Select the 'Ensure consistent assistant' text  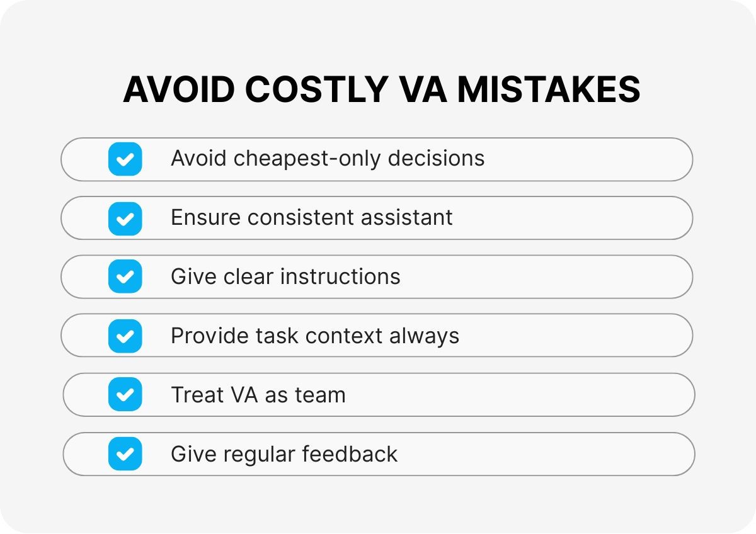click(311, 217)
